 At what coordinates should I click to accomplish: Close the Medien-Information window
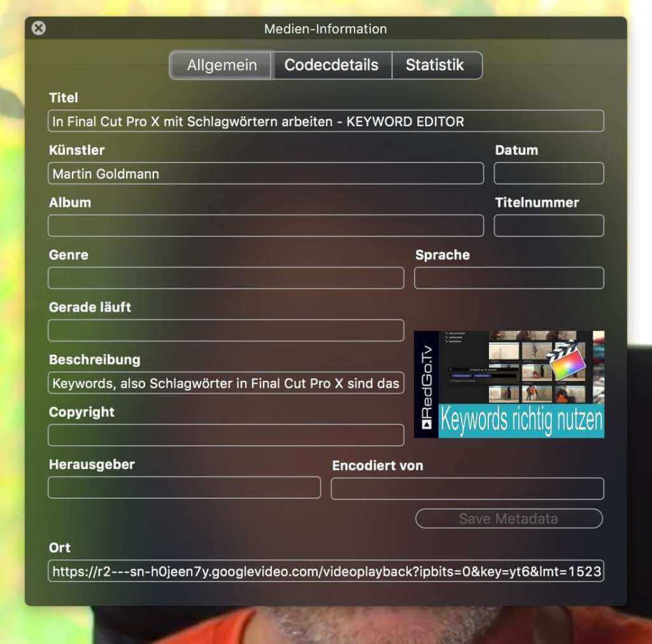39,28
